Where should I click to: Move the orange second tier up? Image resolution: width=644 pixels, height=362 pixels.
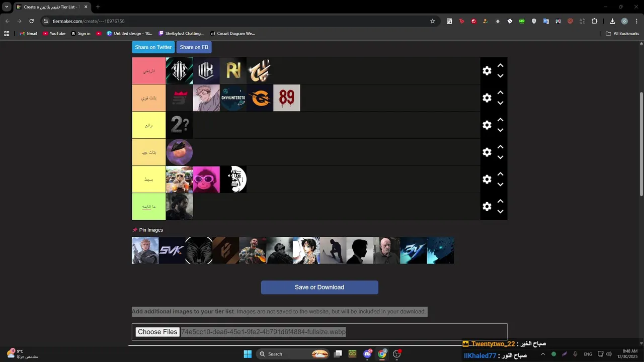pos(501,93)
